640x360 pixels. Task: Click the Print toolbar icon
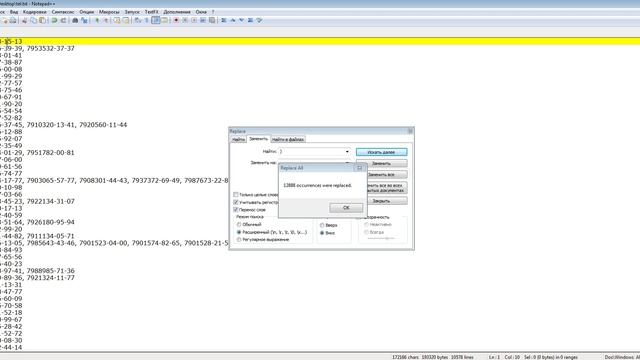(x=13, y=20)
